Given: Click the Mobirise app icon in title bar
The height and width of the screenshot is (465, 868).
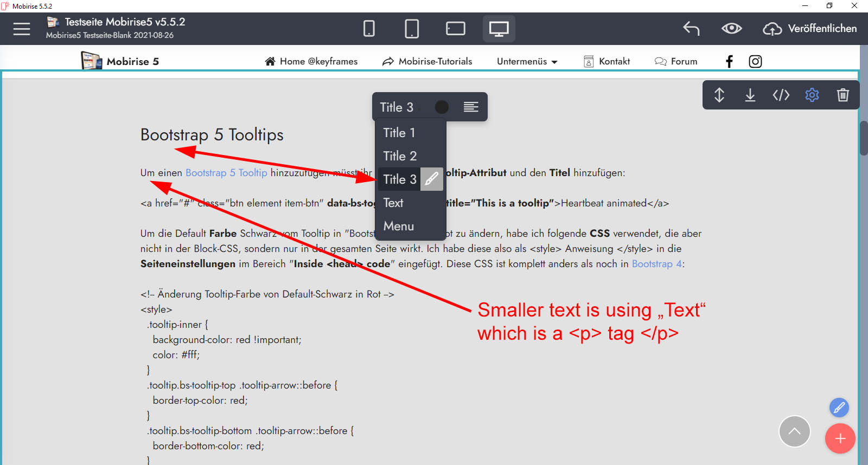Looking at the screenshot, I should 5,6.
